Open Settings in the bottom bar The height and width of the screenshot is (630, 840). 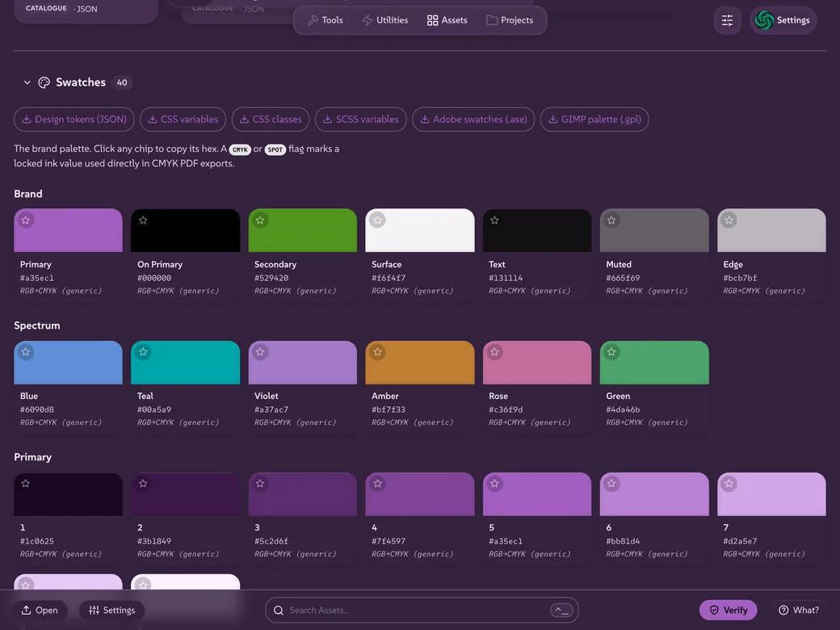tap(112, 610)
